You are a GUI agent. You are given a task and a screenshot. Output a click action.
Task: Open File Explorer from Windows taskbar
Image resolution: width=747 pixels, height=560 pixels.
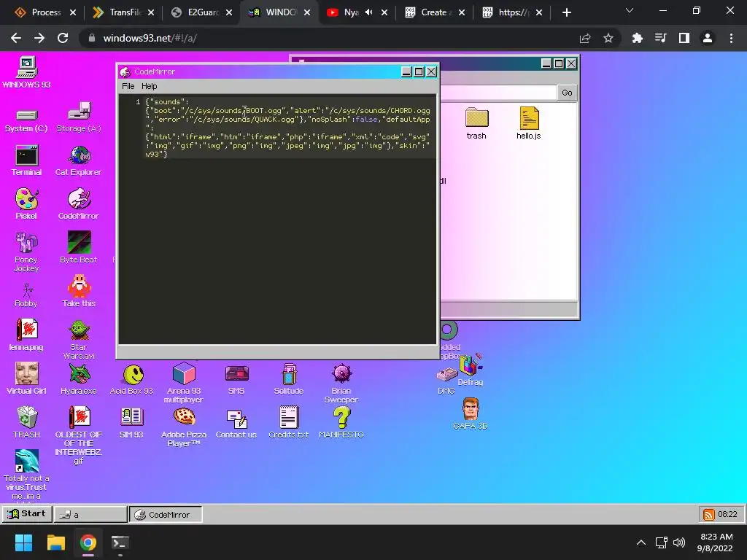tap(55, 542)
